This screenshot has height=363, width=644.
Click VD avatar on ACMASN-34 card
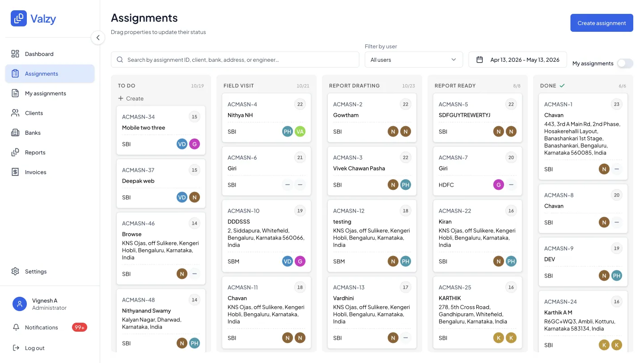point(182,144)
